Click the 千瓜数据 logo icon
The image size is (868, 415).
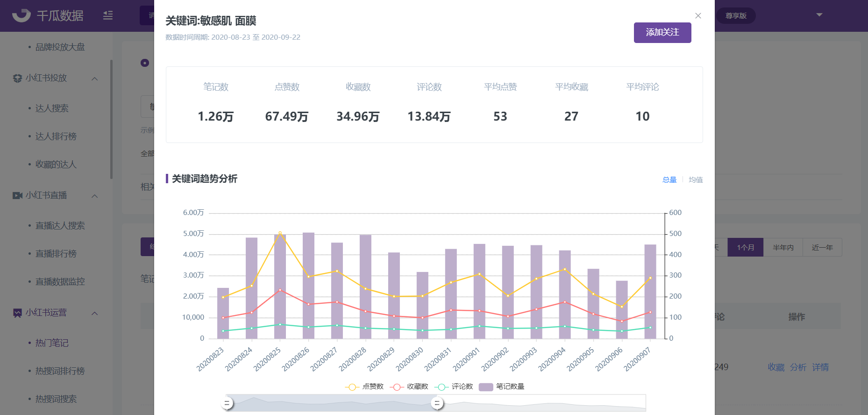[x=21, y=15]
